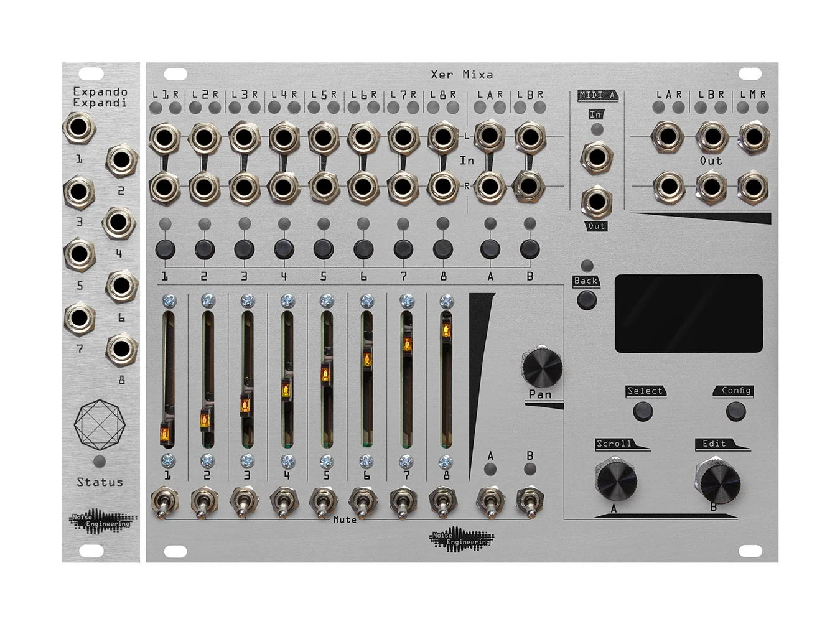840x624 pixels.
Task: Click the channel 1 fader handle
Action: (167, 431)
